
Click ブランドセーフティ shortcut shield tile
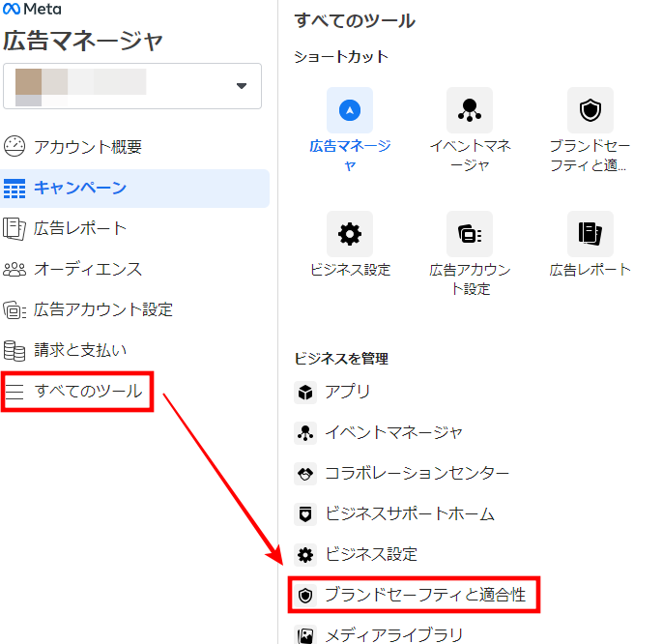coord(590,110)
